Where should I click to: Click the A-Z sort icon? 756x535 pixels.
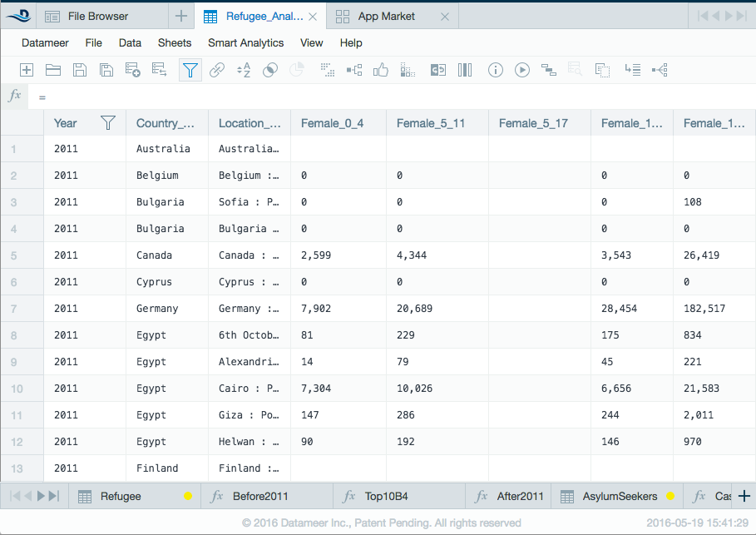244,70
